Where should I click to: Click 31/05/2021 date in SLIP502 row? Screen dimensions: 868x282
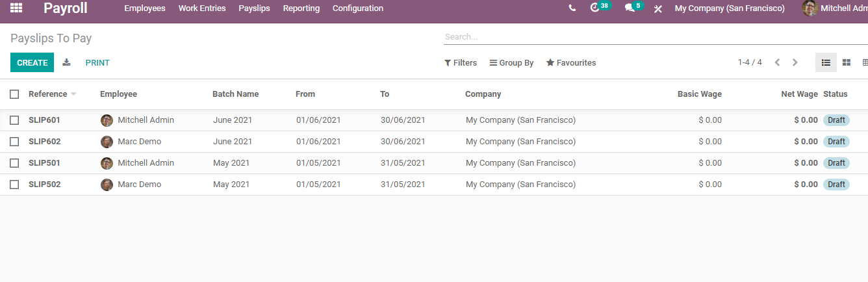403,185
